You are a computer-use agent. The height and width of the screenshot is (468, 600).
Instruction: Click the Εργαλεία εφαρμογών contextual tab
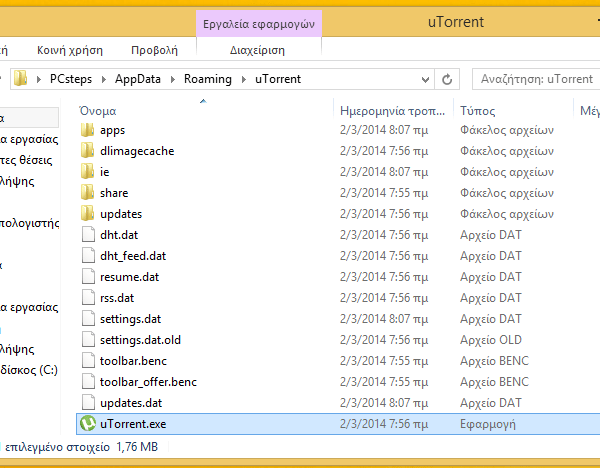coord(259,24)
